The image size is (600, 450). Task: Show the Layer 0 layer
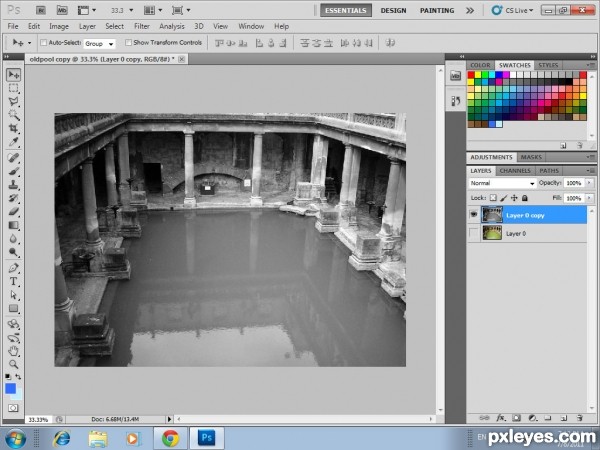coord(474,233)
